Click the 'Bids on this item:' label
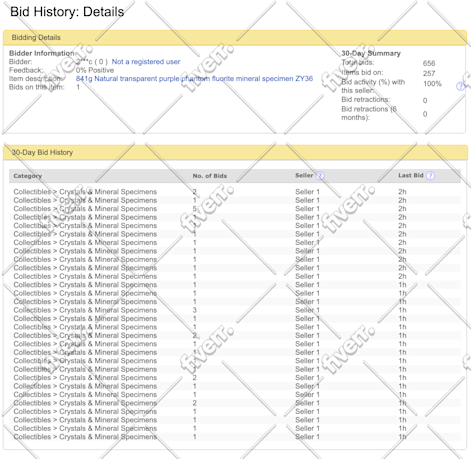This screenshot has width=471, height=459. 37,87
